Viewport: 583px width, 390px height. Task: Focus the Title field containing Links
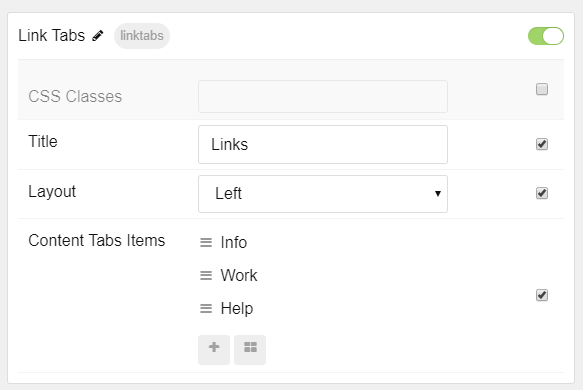[323, 144]
